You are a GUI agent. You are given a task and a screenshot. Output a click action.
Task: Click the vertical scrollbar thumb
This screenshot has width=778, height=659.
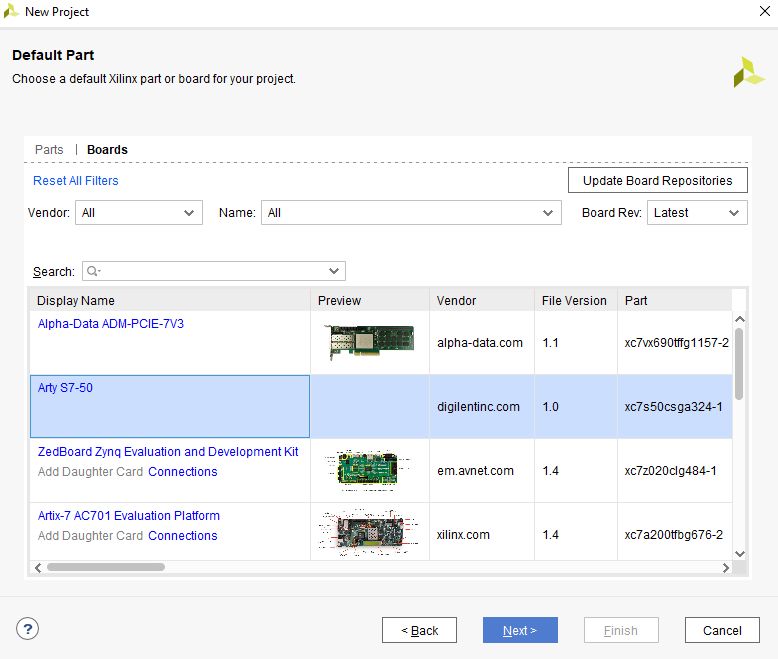click(739, 364)
